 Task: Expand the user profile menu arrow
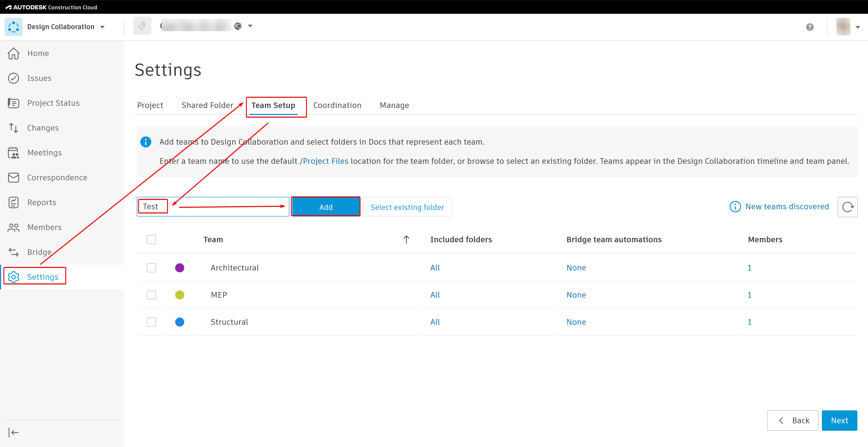(858, 27)
